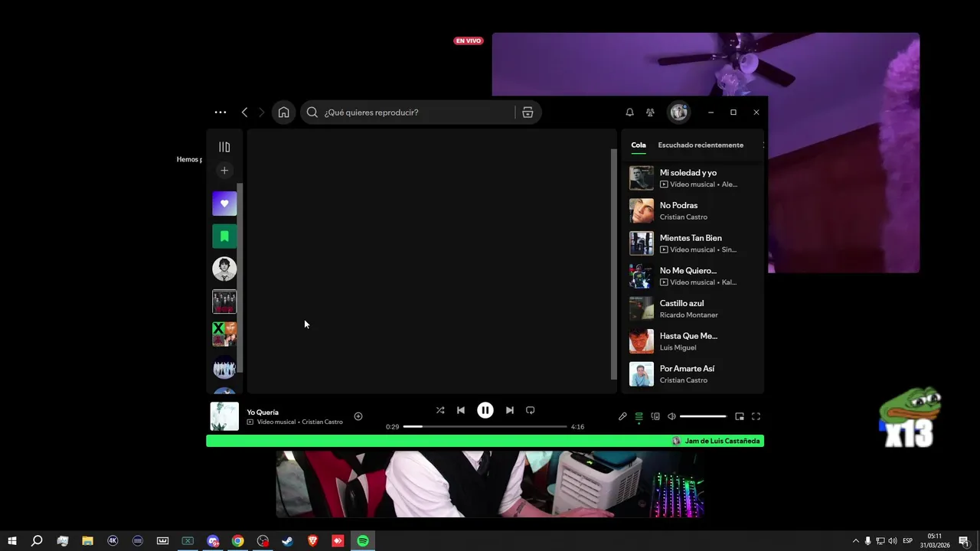Add 'Yo Quería' to Liked Songs
The height and width of the screenshot is (551, 980).
(x=358, y=416)
